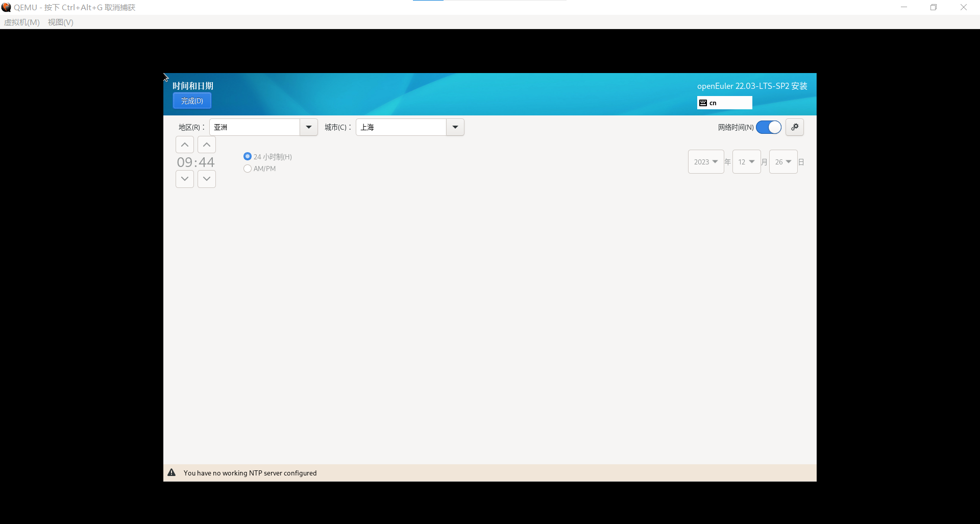Expand the 地区 region dropdown arrow
The image size is (980, 524).
pyautogui.click(x=309, y=127)
